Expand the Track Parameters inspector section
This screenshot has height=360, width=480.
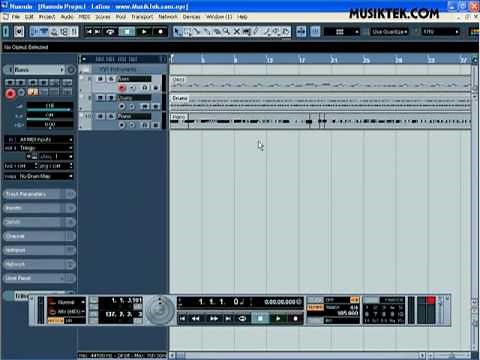pyautogui.click(x=39, y=194)
